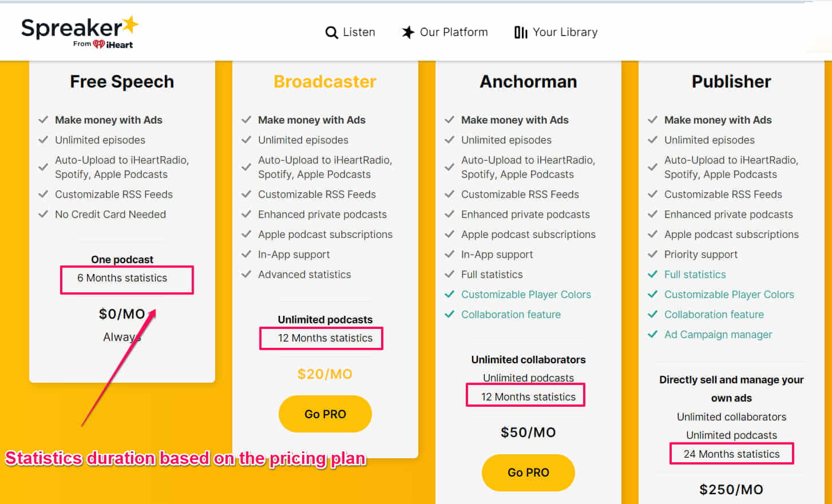The height and width of the screenshot is (504, 832).
Task: Click green checkmark beside Anchorman 'Collaboration feature'
Action: tap(449, 314)
